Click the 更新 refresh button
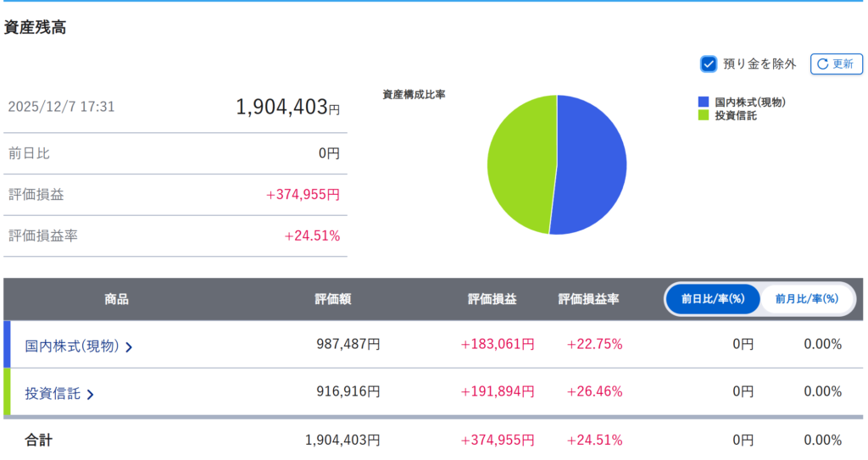Viewport: 868px width, 460px height. pos(836,64)
